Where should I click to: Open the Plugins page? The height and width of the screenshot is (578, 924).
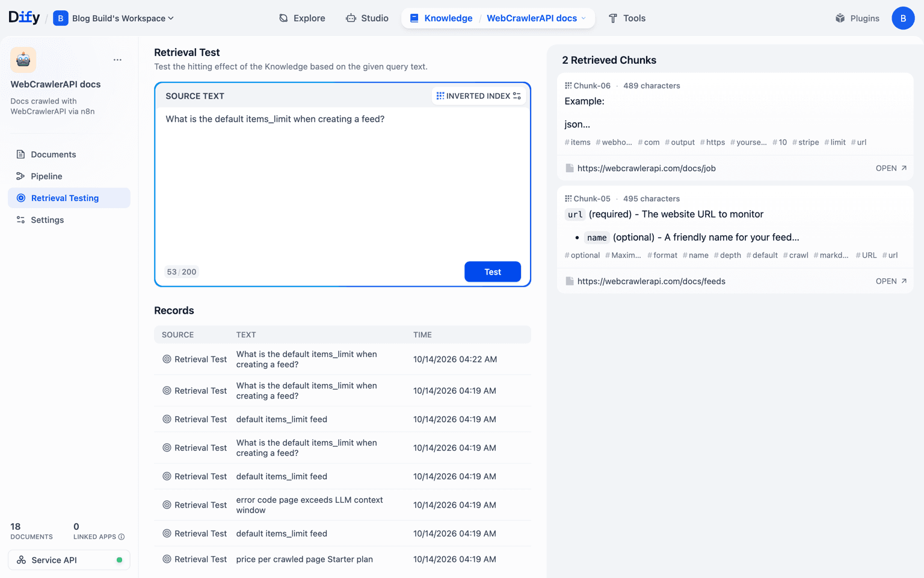857,18
